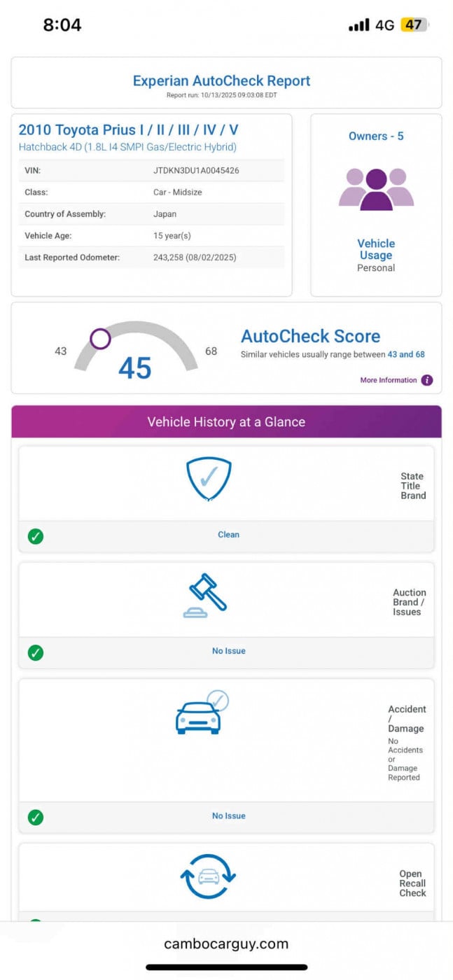Click green check in Accident Damage row
Screen dimensions: 453x980
[x=36, y=817]
